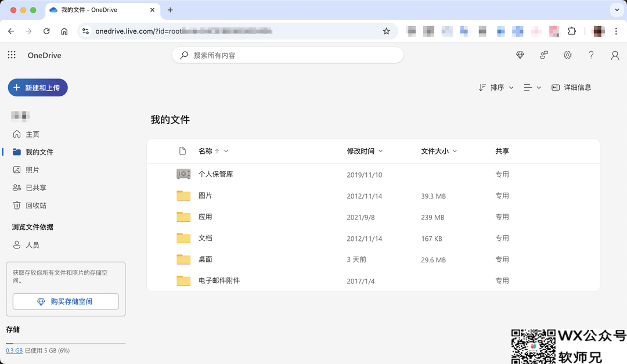The height and width of the screenshot is (364, 627).
Task: Open the 个人保管库 row name
Action: [215, 174]
